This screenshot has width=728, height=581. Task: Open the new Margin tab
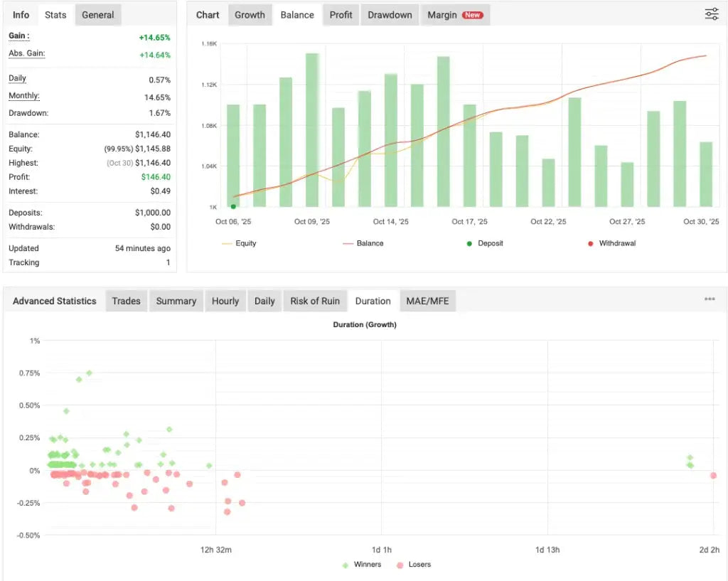(x=442, y=14)
